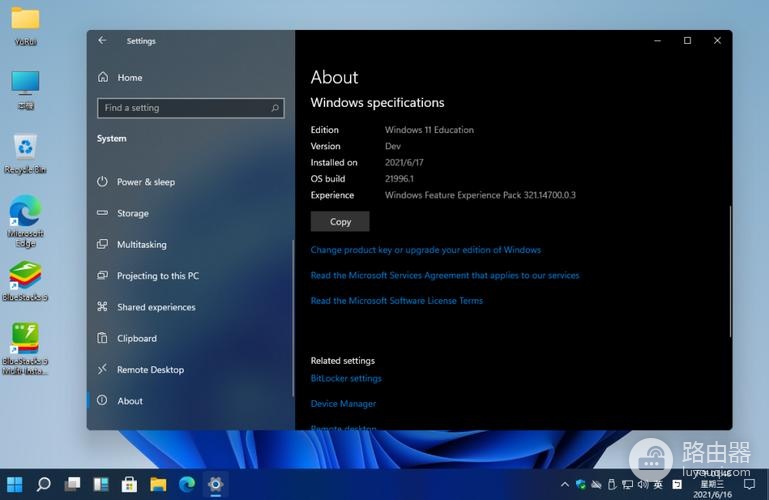The image size is (769, 500).
Task: Open Windows Security tray icon
Action: [x=581, y=485]
